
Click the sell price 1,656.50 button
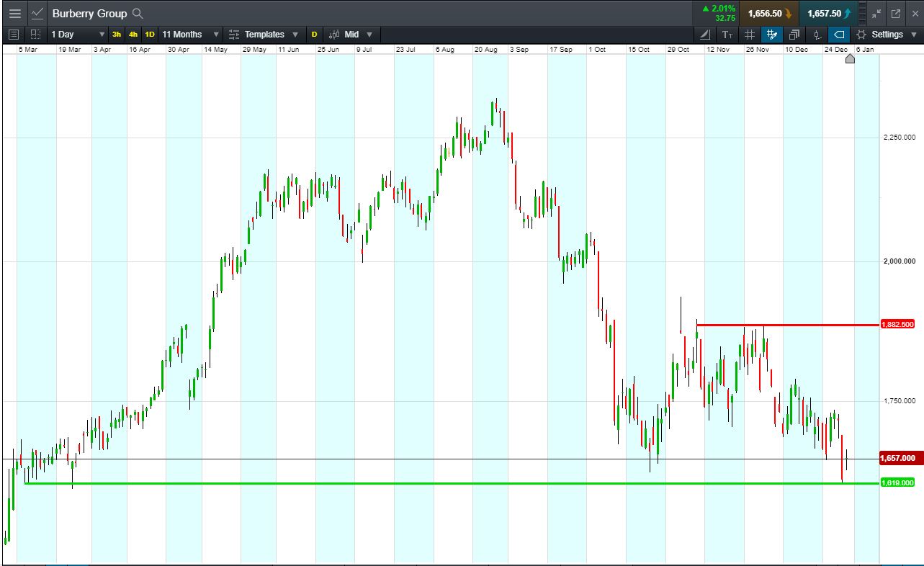(769, 13)
